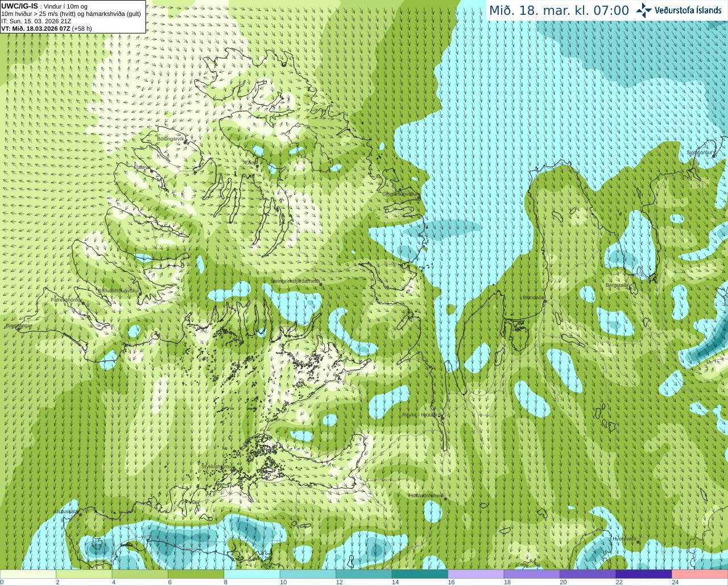Screen dimensions: 728x586
Task: Click the '10m hviður > 25 m/s' description line
Action: [x=71, y=14]
